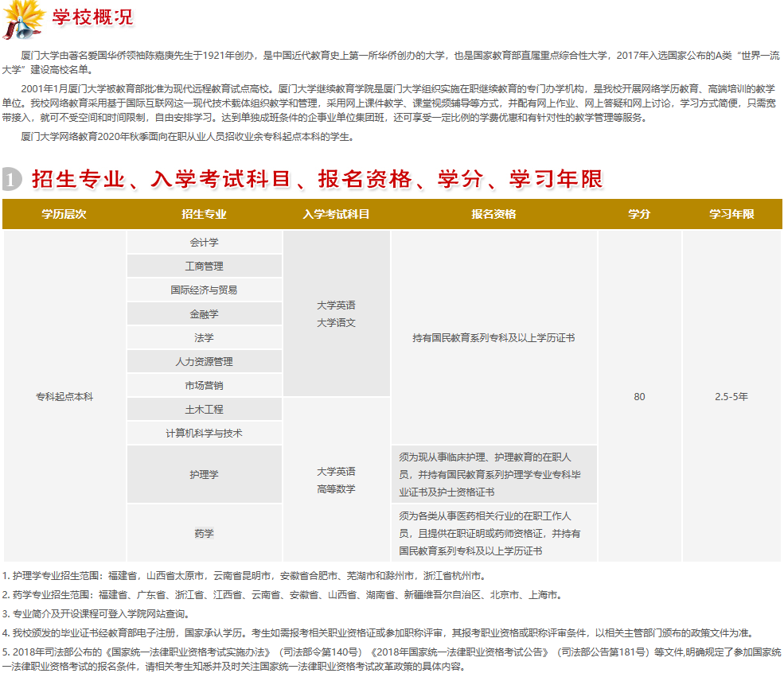Click note 3 about 专业简介及开设课程
The image size is (784, 677).
pos(96,613)
